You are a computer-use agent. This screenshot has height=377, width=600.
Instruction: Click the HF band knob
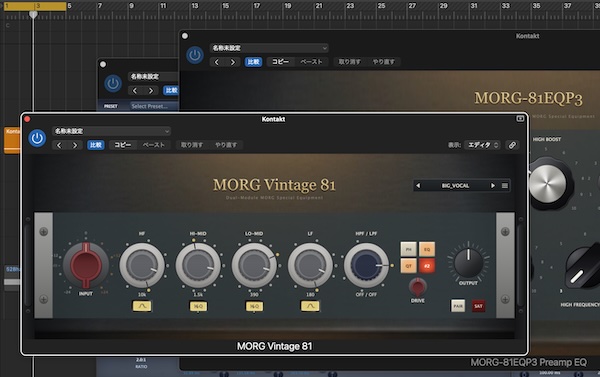pyautogui.click(x=142, y=265)
